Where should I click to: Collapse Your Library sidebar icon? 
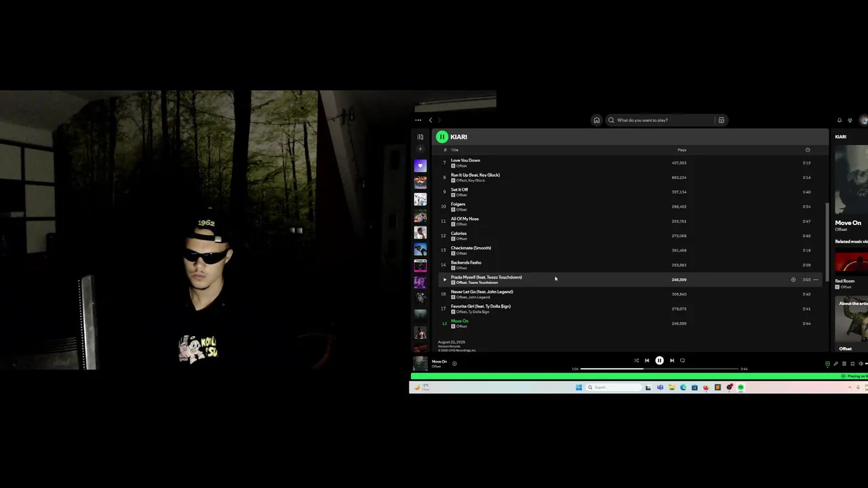point(420,137)
